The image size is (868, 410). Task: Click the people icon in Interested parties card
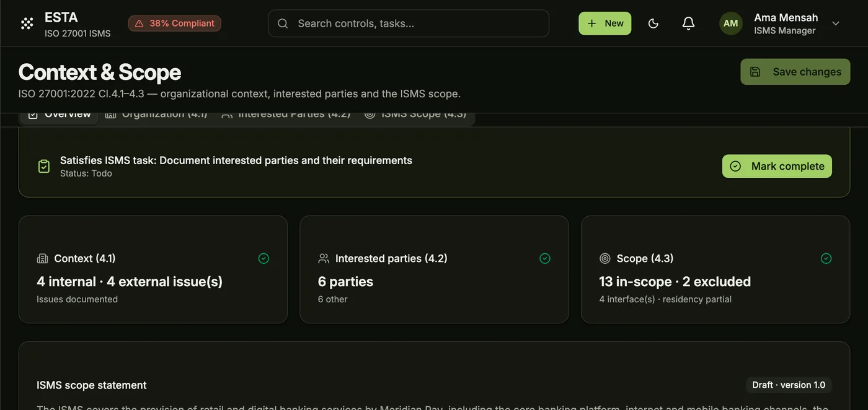[x=324, y=258]
